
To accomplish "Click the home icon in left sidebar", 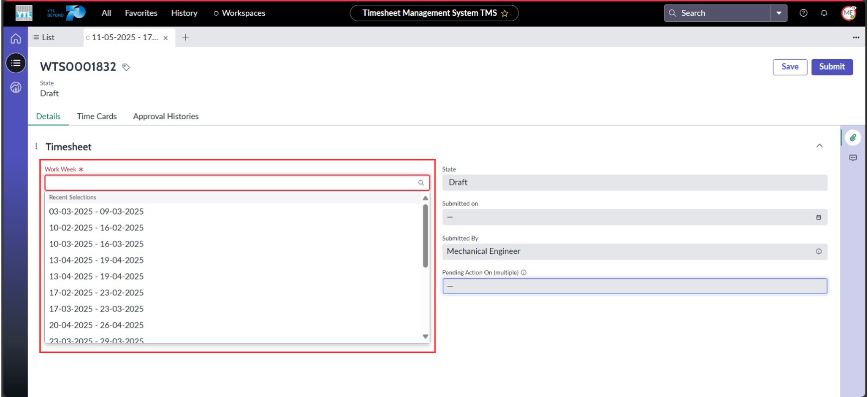I will click(x=16, y=39).
